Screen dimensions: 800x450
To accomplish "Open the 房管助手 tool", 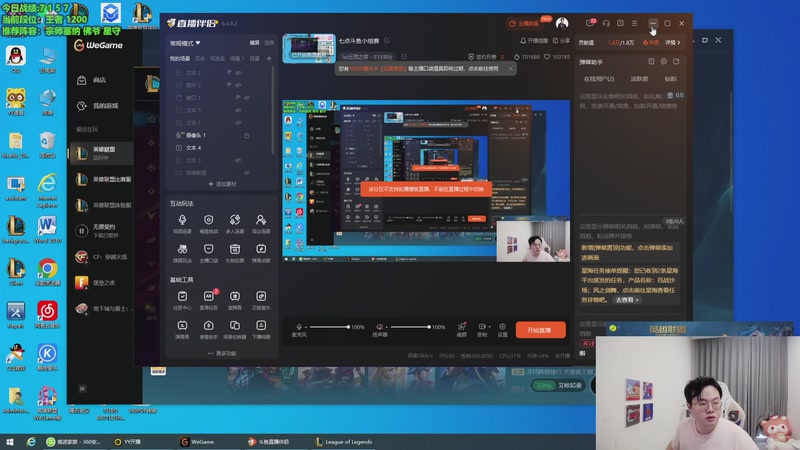I will (208, 329).
